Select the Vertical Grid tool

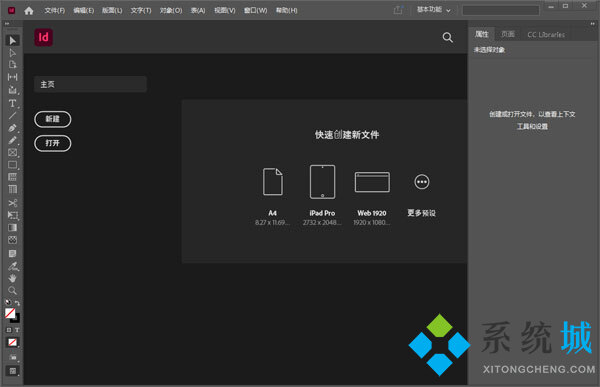pyautogui.click(x=12, y=189)
